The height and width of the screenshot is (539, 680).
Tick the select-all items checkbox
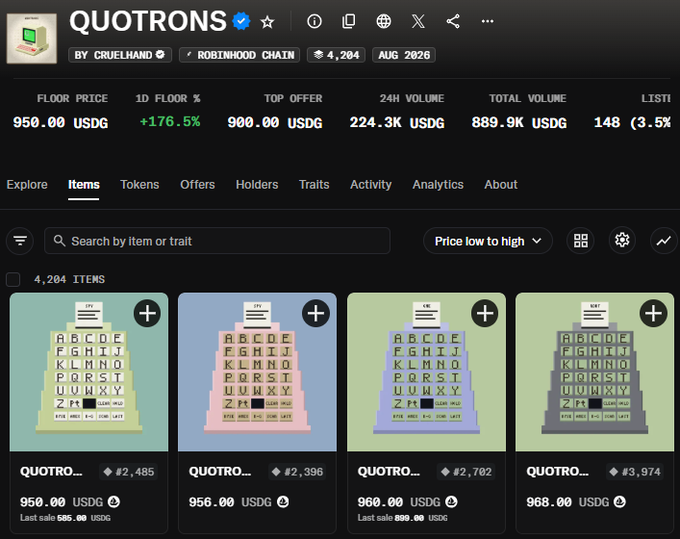click(x=13, y=280)
